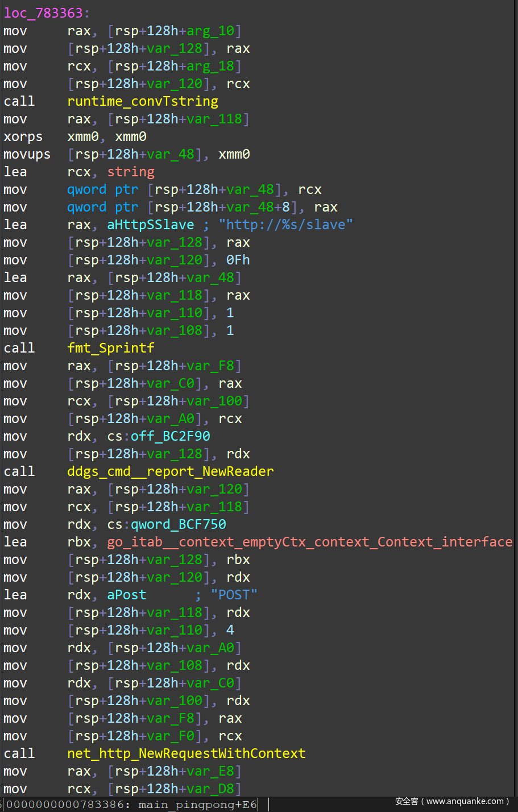
Task: Click the 0Fh immediate value
Action: coord(238,260)
